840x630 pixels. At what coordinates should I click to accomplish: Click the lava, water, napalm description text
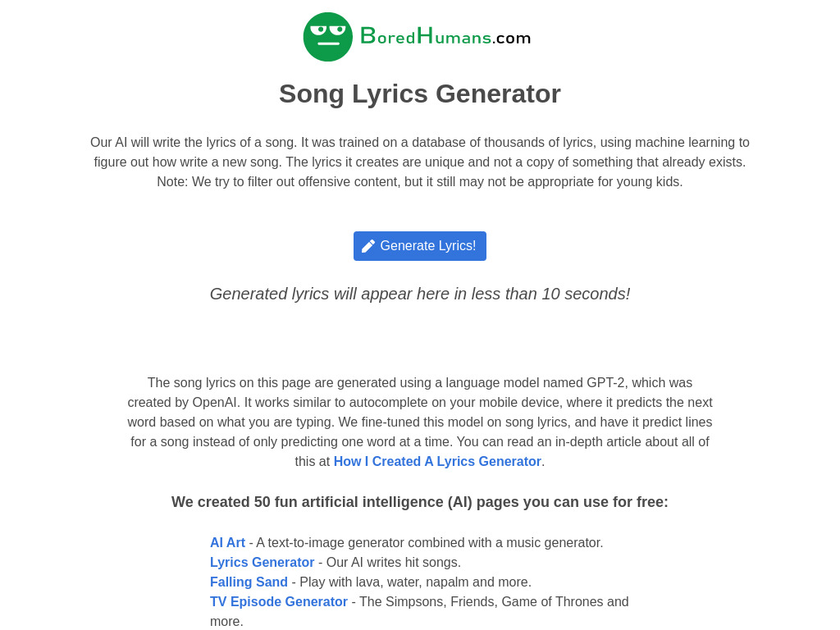pyautogui.click(x=412, y=582)
